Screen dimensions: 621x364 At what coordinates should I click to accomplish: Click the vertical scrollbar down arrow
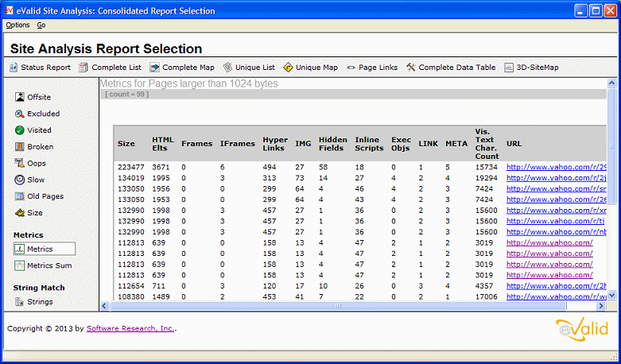pyautogui.click(x=611, y=295)
